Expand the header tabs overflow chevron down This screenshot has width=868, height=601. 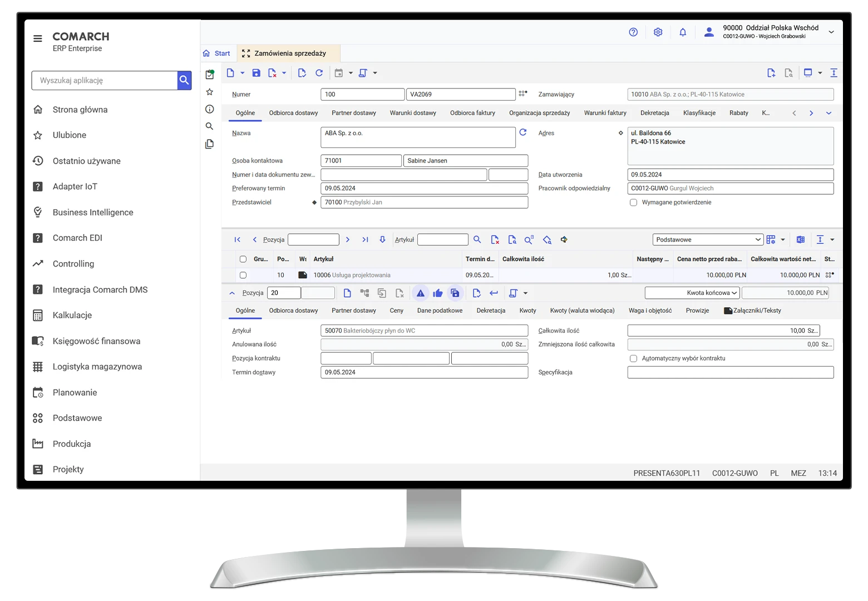tap(828, 114)
